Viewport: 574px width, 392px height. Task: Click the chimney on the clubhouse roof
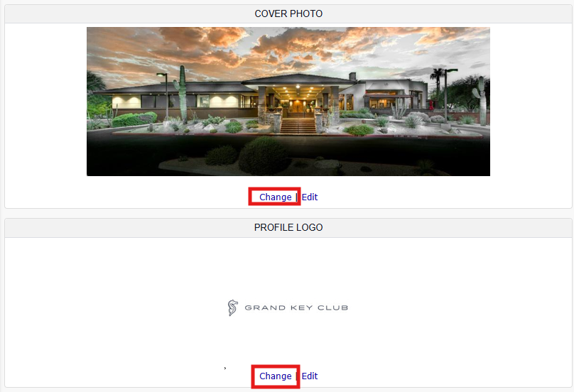point(352,76)
